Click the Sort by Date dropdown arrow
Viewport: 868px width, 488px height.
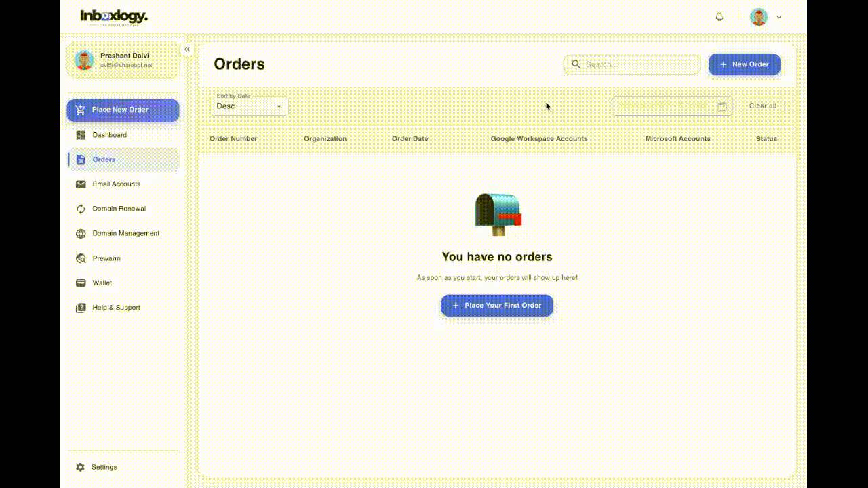[x=279, y=106]
